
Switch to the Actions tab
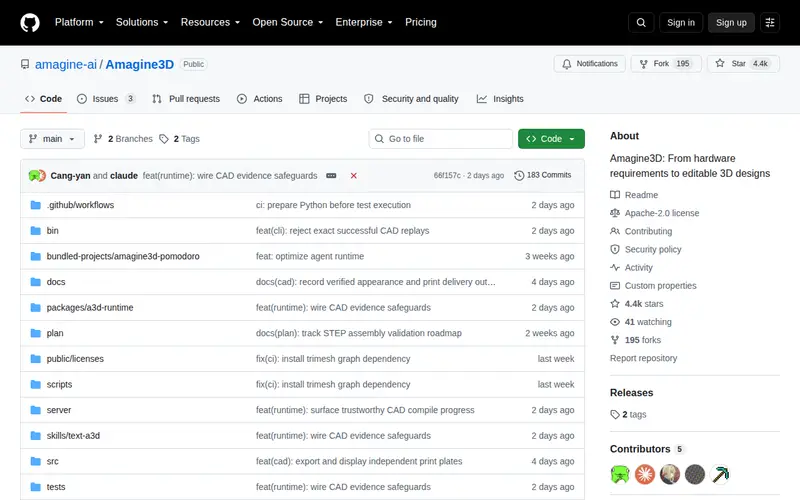tap(260, 99)
